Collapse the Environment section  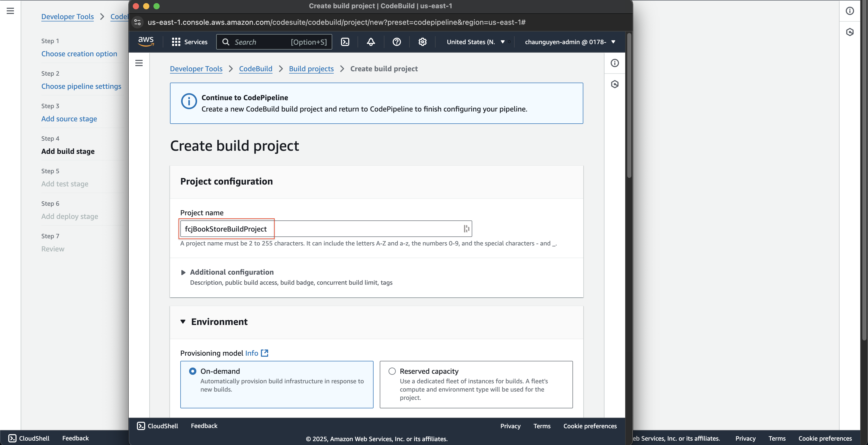(183, 321)
